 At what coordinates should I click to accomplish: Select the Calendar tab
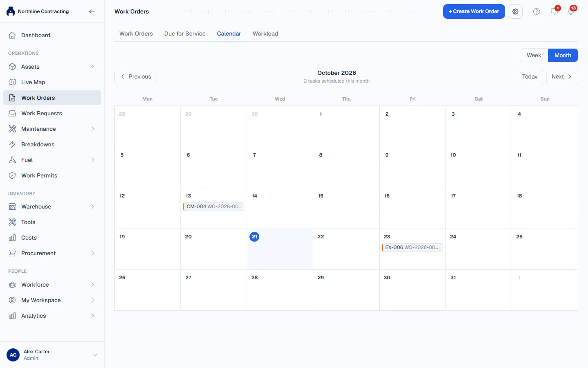coord(229,34)
